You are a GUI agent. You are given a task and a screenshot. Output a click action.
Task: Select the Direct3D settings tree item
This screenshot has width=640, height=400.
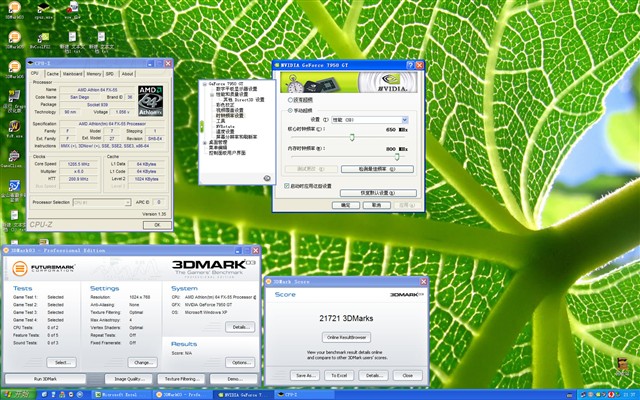pyautogui.click(x=244, y=100)
